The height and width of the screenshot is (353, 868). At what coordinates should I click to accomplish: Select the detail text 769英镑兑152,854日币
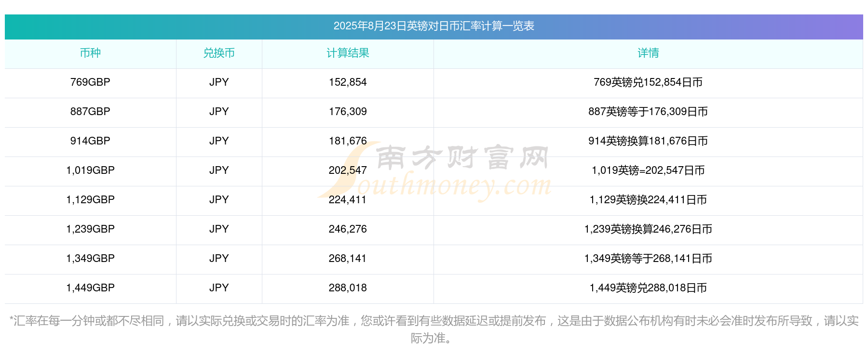tap(648, 82)
